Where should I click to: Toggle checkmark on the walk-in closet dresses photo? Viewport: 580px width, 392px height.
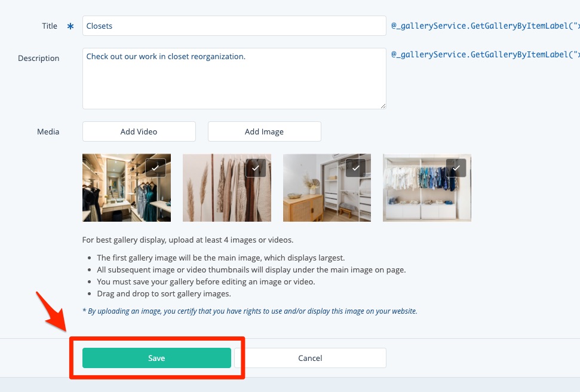pos(155,169)
